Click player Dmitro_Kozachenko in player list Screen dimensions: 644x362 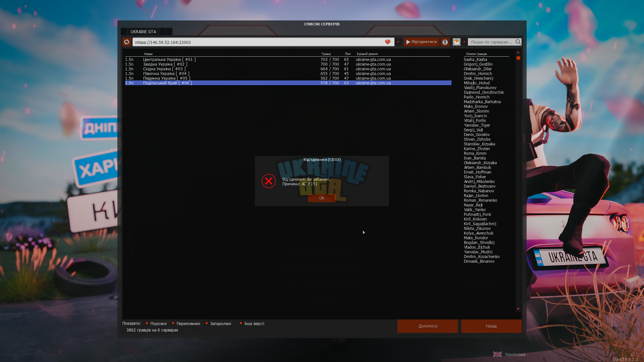[482, 256]
